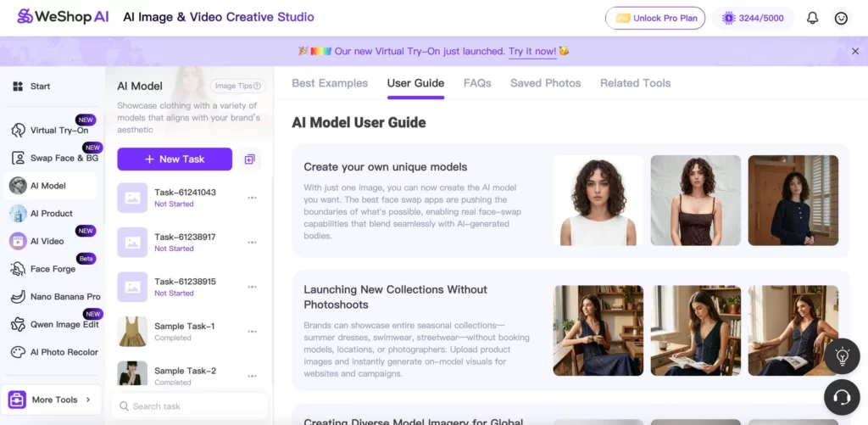The image size is (868, 425).
Task: View curly-hair model in white top image
Action: point(598,200)
